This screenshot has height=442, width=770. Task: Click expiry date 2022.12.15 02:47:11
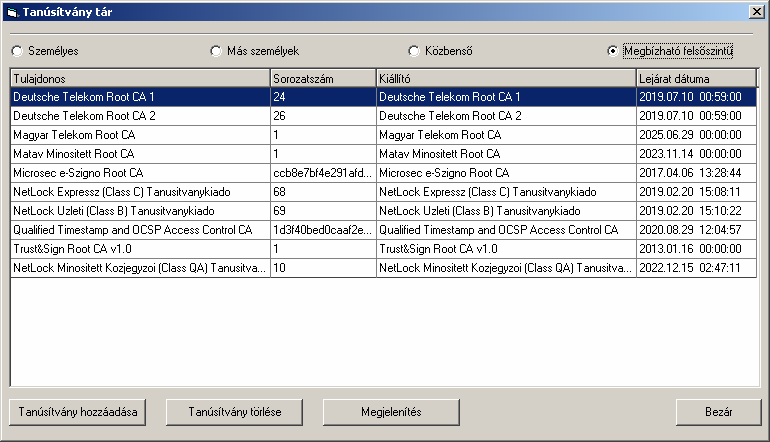(x=696, y=268)
